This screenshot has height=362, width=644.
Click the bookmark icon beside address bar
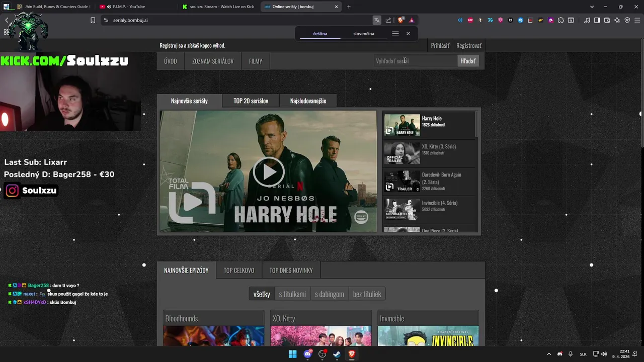tap(93, 20)
